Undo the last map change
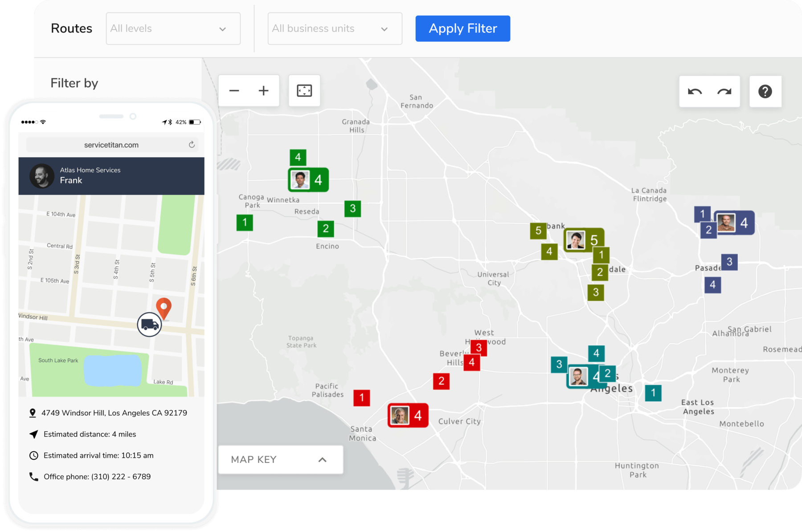The height and width of the screenshot is (532, 802). tap(695, 92)
